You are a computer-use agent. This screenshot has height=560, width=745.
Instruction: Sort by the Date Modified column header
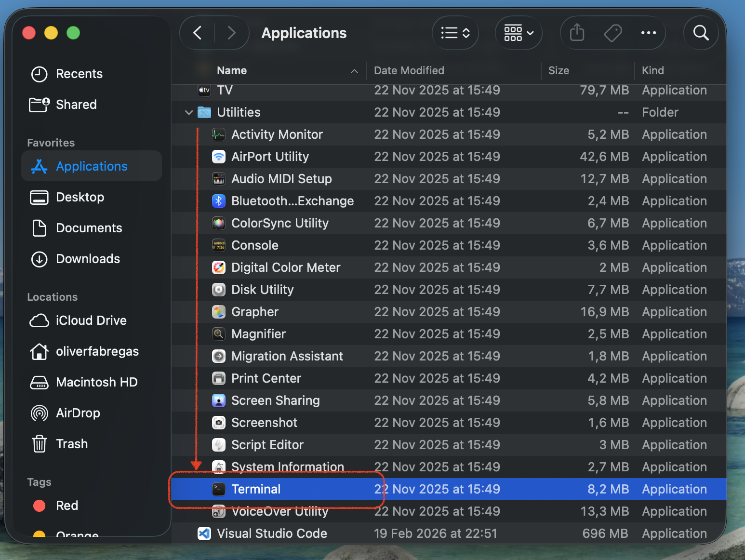409,70
